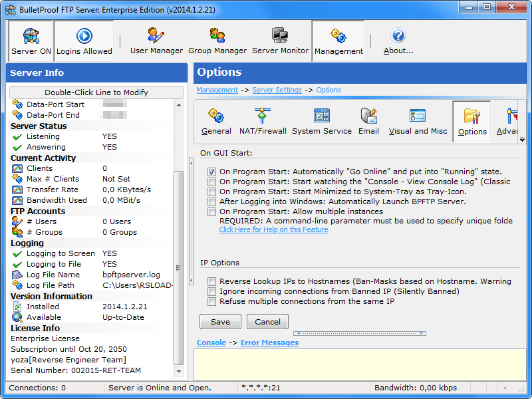Uncheck Automatically Go Online on program start
Screen dimensions: 532x399
point(211,172)
